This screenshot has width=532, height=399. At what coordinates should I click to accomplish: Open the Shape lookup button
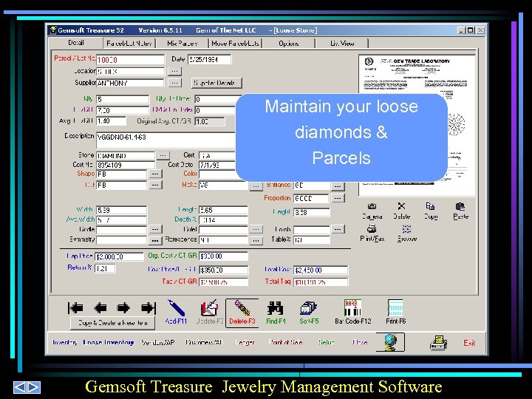pos(155,174)
